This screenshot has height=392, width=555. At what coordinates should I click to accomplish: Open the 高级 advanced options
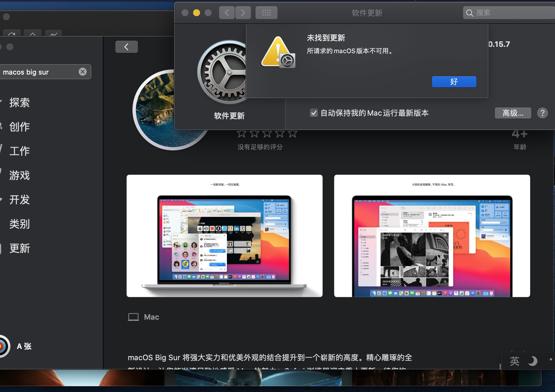513,113
